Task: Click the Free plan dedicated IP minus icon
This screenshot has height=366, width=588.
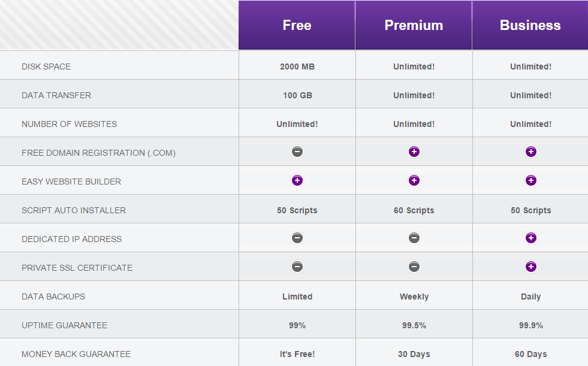Action: coord(297,238)
